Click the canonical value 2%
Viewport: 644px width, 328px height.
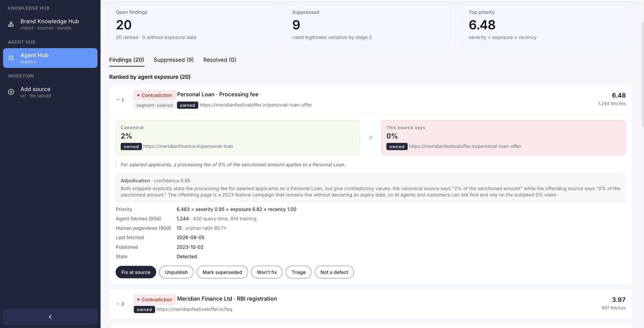point(126,136)
